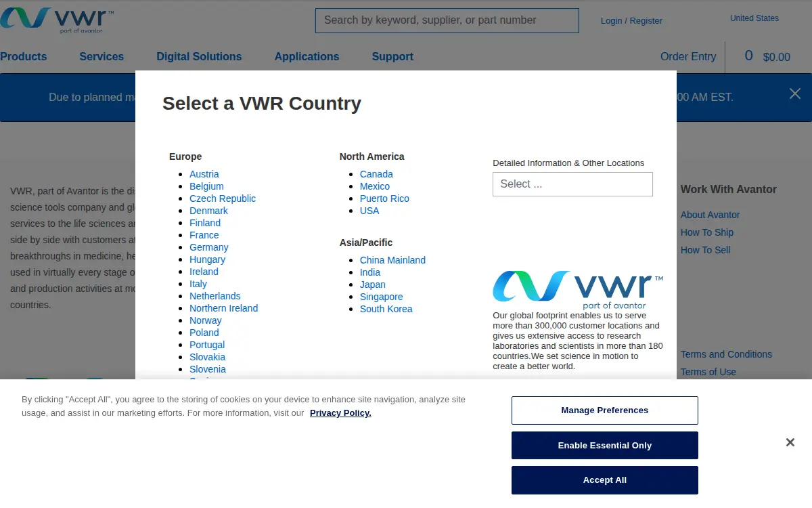Viewport: 812px width, 508px height.
Task: Go to Order Entry
Action: tap(688, 57)
